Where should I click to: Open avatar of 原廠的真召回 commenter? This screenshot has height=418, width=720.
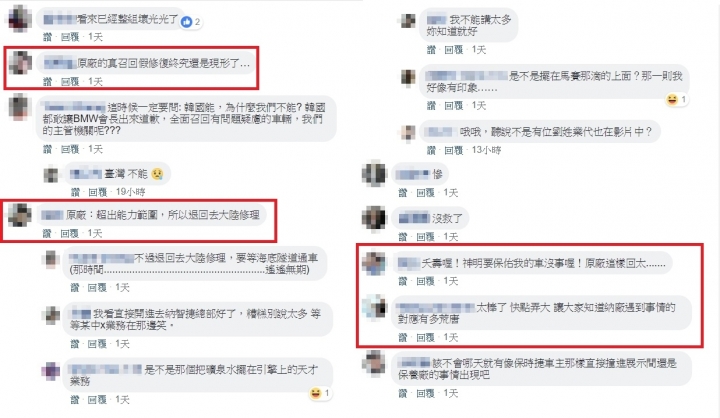(20, 62)
